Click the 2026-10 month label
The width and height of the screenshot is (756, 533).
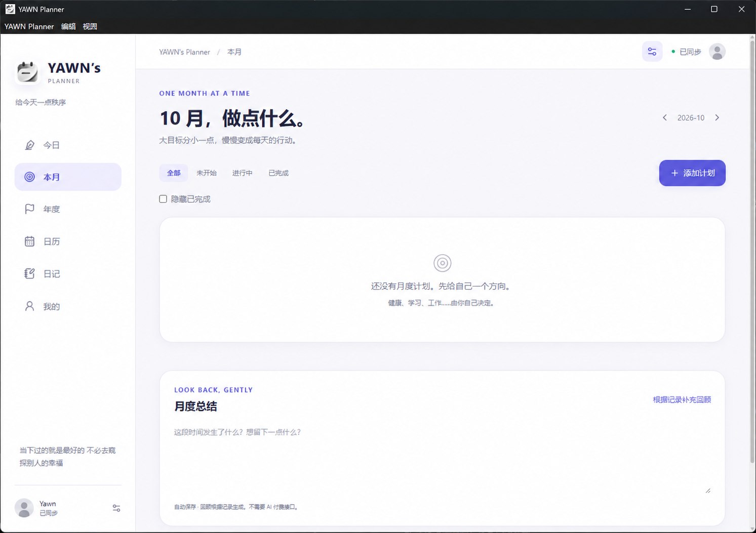[x=691, y=117]
